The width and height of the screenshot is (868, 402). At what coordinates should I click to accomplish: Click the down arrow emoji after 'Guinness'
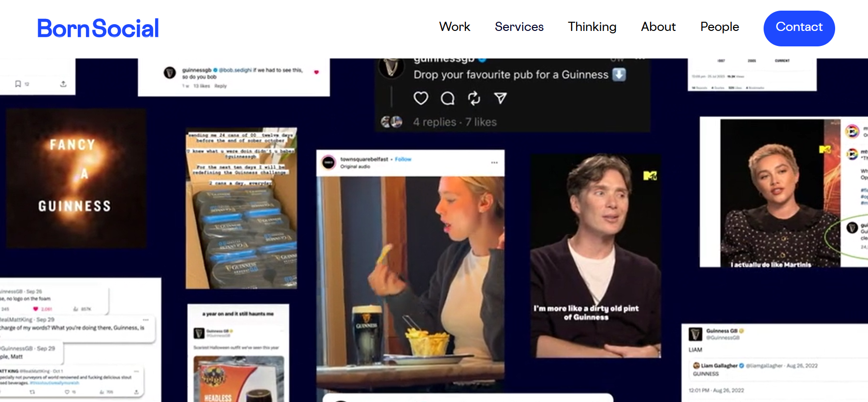coord(619,74)
